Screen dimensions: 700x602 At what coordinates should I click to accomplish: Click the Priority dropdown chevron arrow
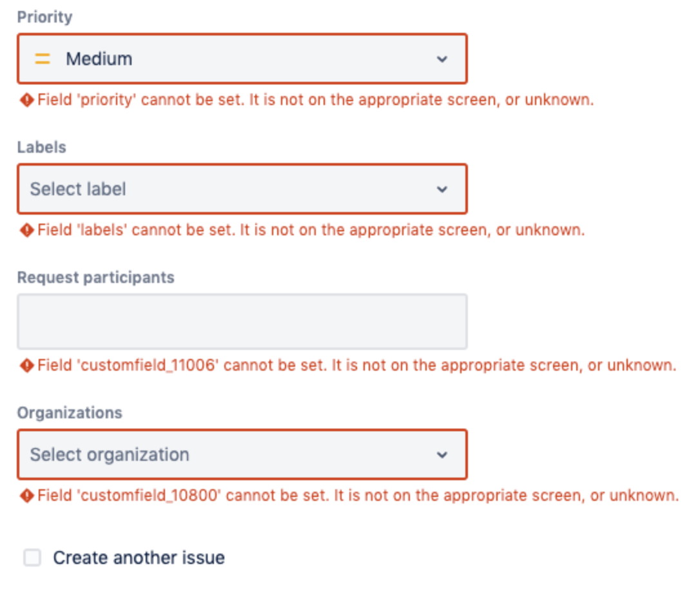click(442, 59)
